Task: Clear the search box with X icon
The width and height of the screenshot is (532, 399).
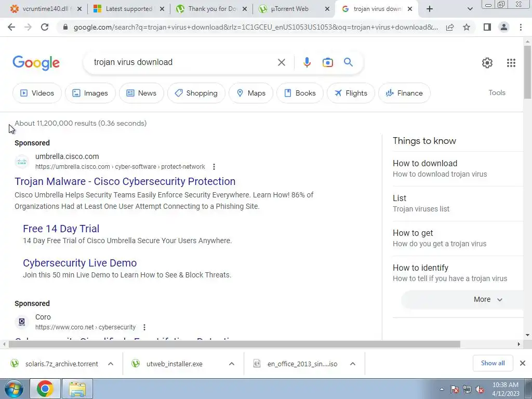Action: (x=281, y=62)
